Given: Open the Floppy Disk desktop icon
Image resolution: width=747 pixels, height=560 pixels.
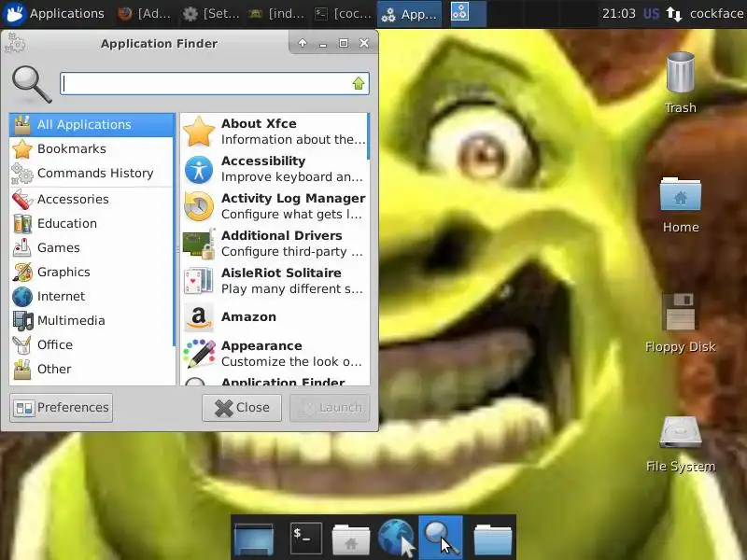Looking at the screenshot, I should click(x=681, y=323).
